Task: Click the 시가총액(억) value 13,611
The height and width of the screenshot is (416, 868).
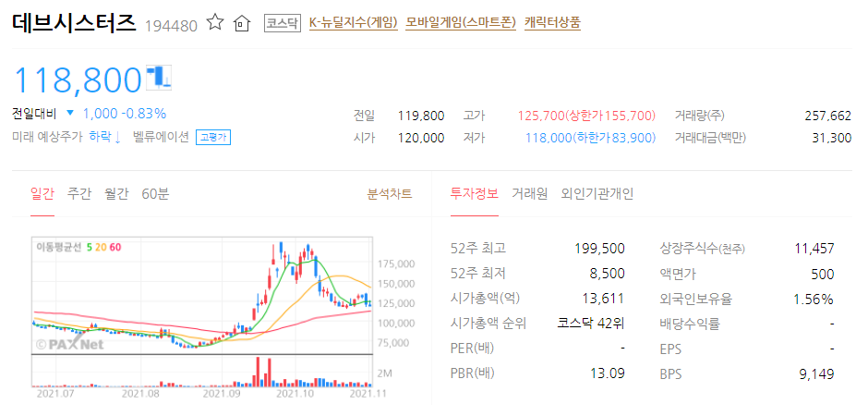Action: tap(603, 299)
